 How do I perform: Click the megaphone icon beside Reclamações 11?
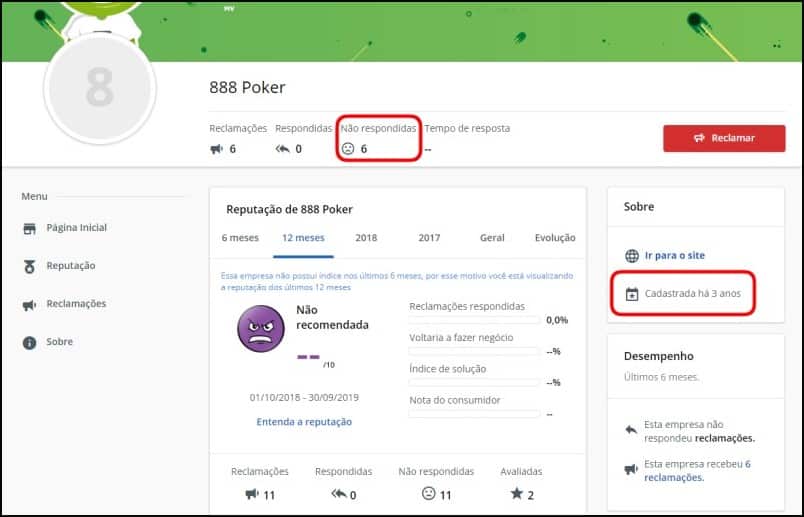pyautogui.click(x=252, y=494)
